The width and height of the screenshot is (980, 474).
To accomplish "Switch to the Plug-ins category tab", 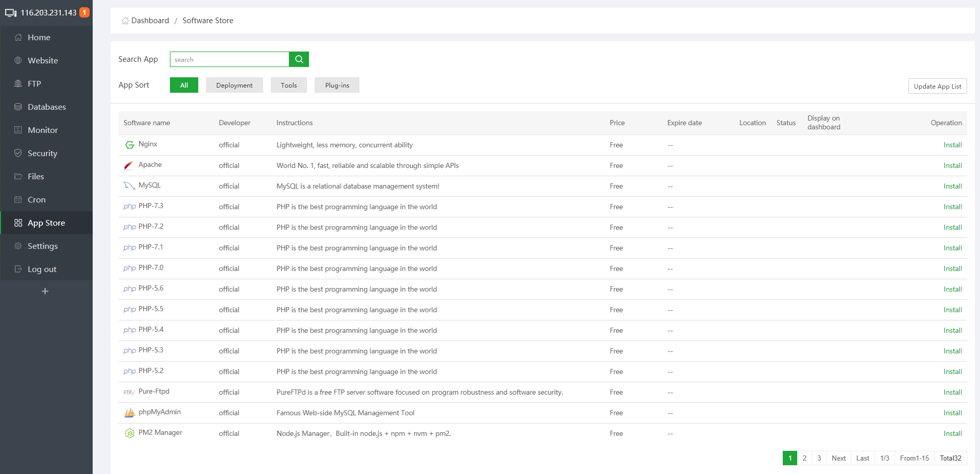I will pyautogui.click(x=337, y=86).
